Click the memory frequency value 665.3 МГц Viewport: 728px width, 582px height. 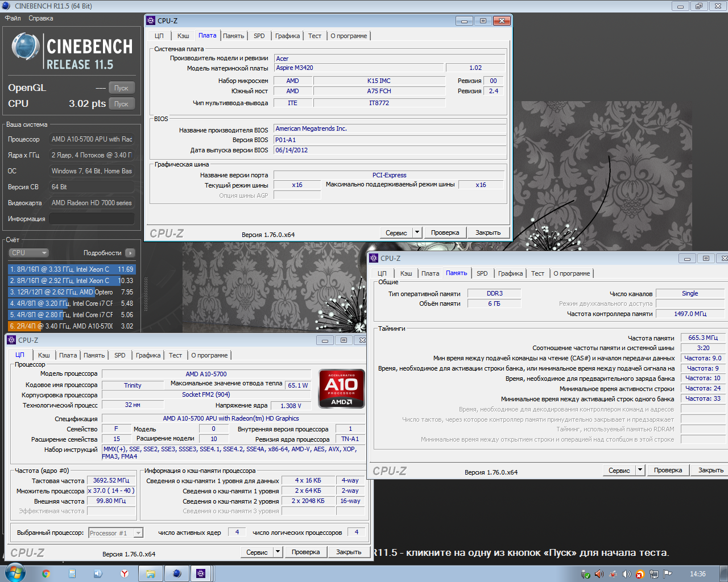coord(703,338)
